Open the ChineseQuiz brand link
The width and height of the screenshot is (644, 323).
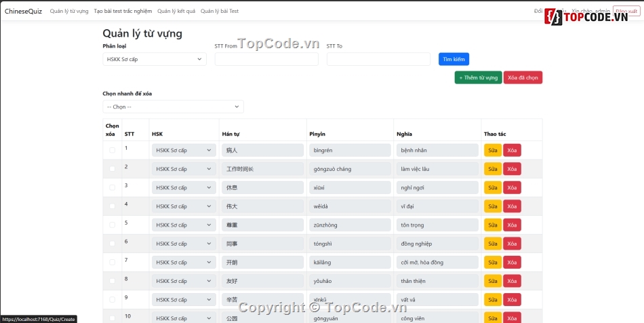(x=24, y=11)
